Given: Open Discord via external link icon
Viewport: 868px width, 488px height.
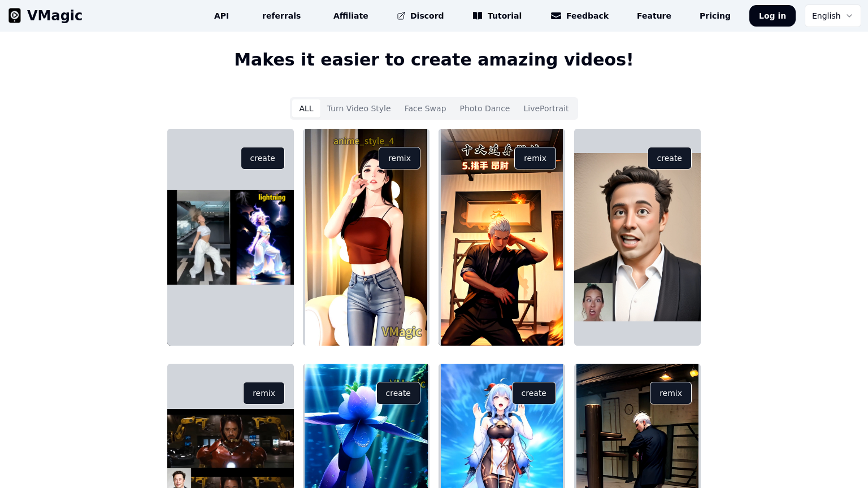Looking at the screenshot, I should (401, 16).
